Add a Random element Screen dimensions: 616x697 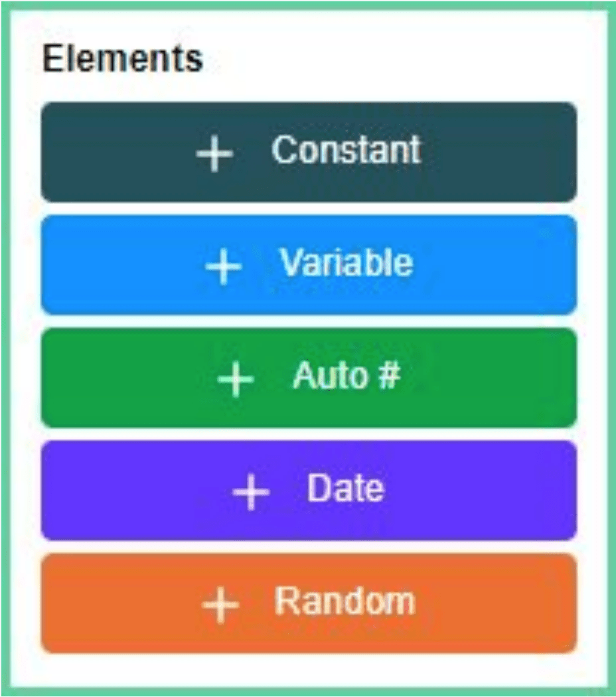click(x=308, y=601)
